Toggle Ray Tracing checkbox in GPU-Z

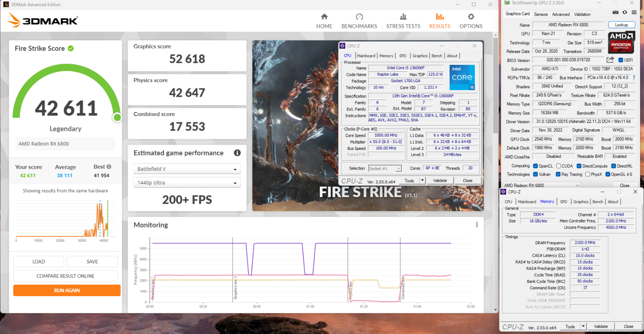(x=558, y=174)
